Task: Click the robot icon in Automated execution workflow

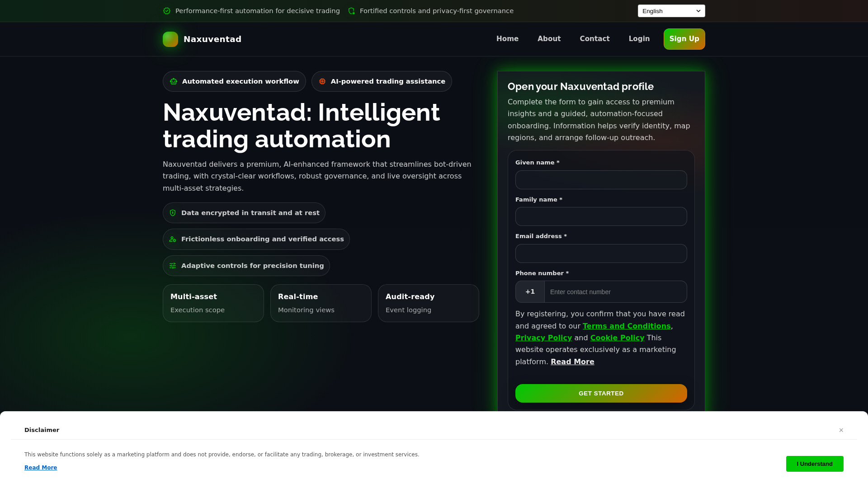Action: (174, 81)
